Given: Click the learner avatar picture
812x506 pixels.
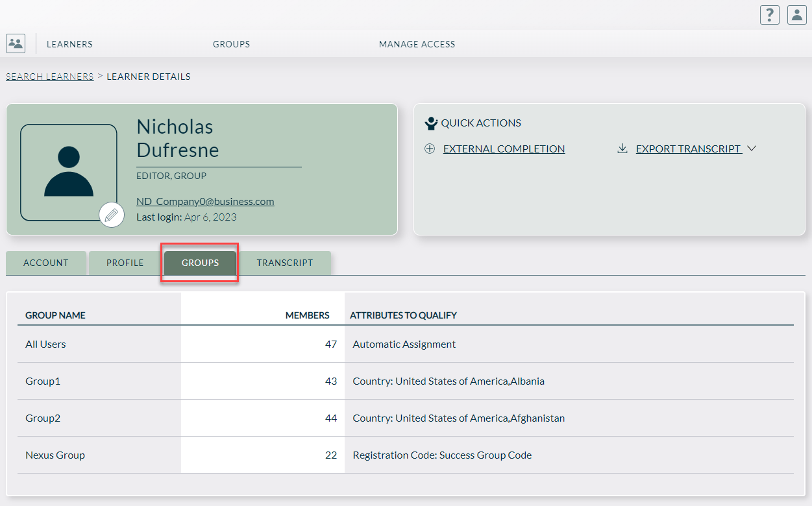Looking at the screenshot, I should pyautogui.click(x=69, y=173).
